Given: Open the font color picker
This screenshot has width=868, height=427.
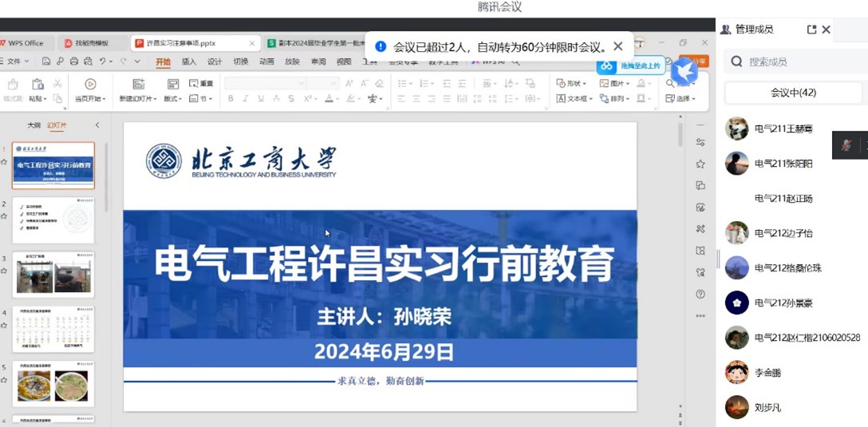Looking at the screenshot, I should (x=330, y=99).
